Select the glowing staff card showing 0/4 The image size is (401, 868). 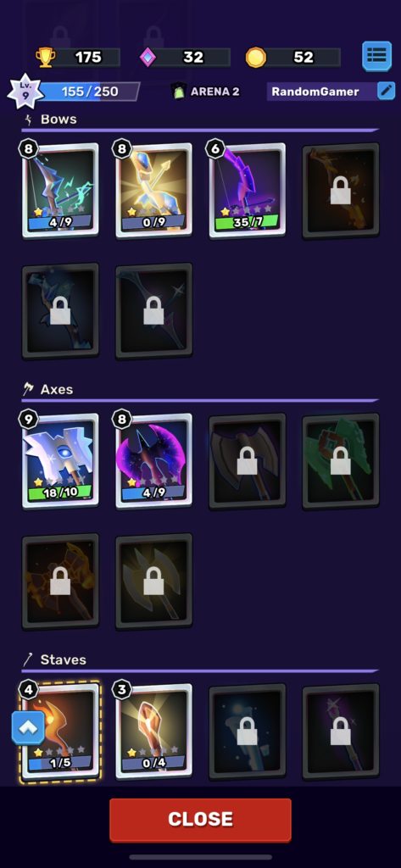coord(154,732)
